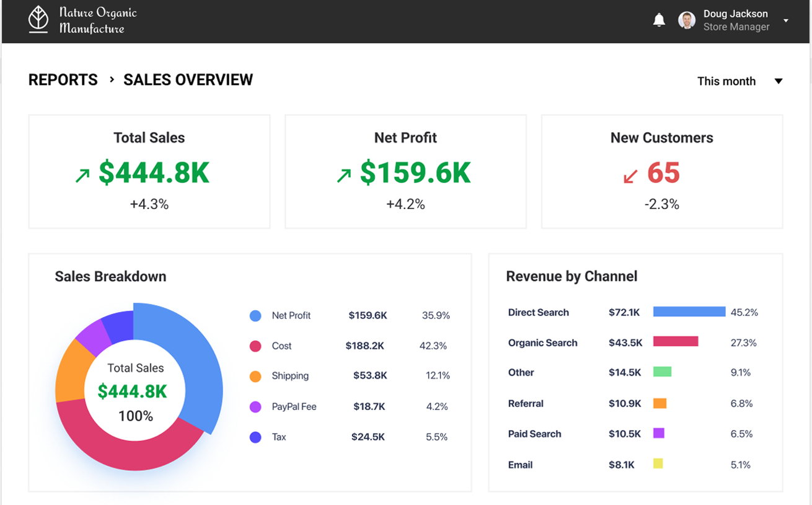Click Doug Jackson's profile avatar

686,20
